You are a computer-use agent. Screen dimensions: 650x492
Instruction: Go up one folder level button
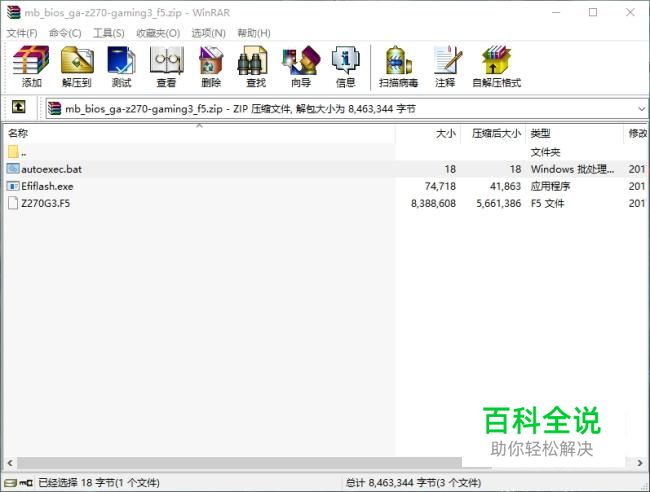click(x=18, y=107)
